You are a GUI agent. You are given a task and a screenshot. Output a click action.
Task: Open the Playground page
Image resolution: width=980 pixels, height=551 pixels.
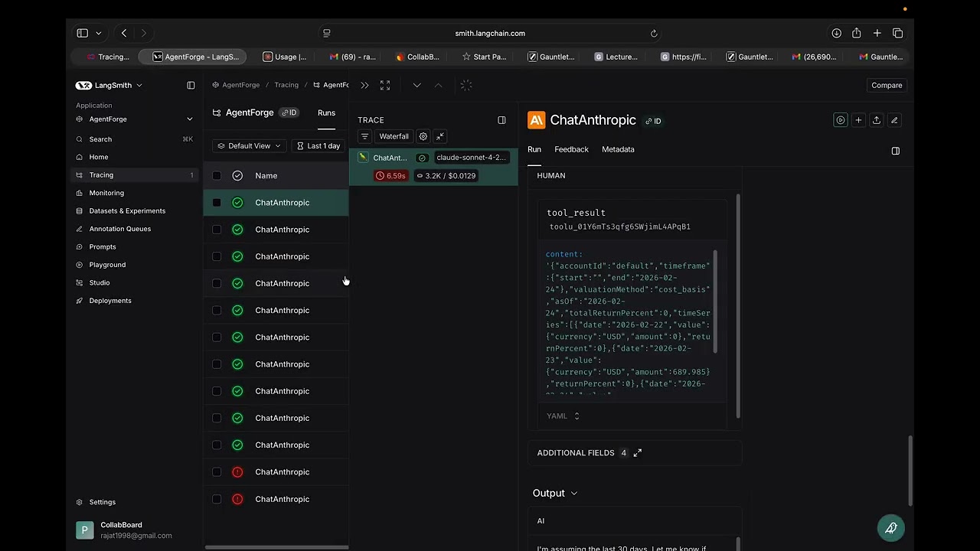coord(107,265)
